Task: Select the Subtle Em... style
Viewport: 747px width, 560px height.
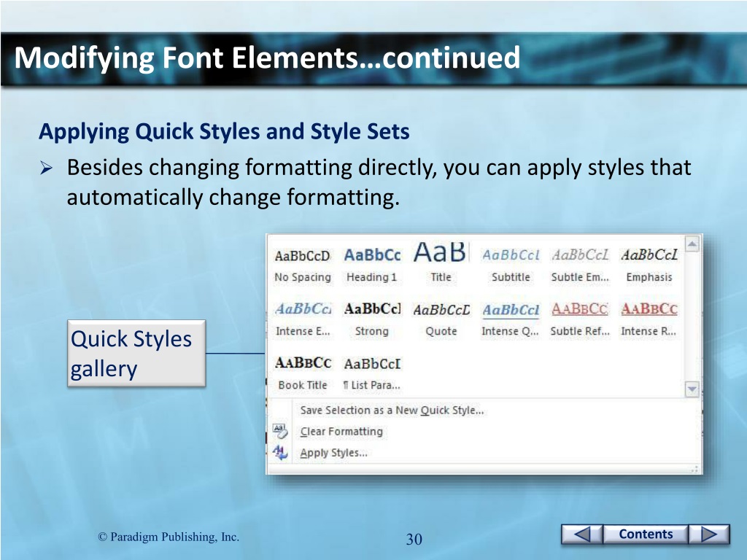Action: tap(580, 265)
